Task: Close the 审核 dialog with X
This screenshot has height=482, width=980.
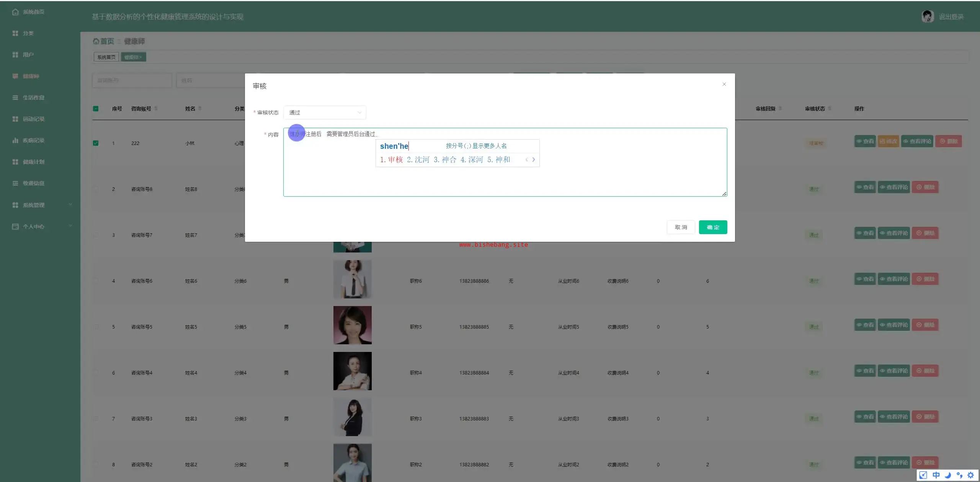Action: coord(724,84)
